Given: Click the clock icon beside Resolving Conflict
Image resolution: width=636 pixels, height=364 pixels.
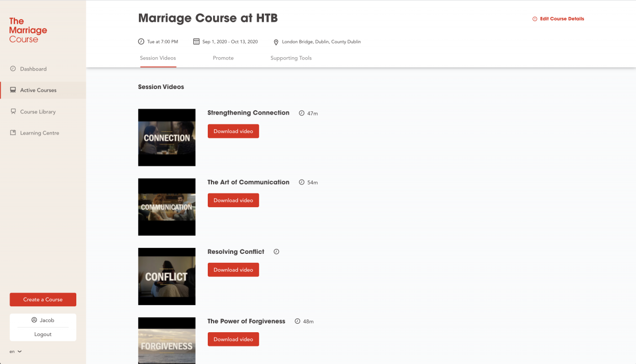Looking at the screenshot, I should click(x=276, y=252).
